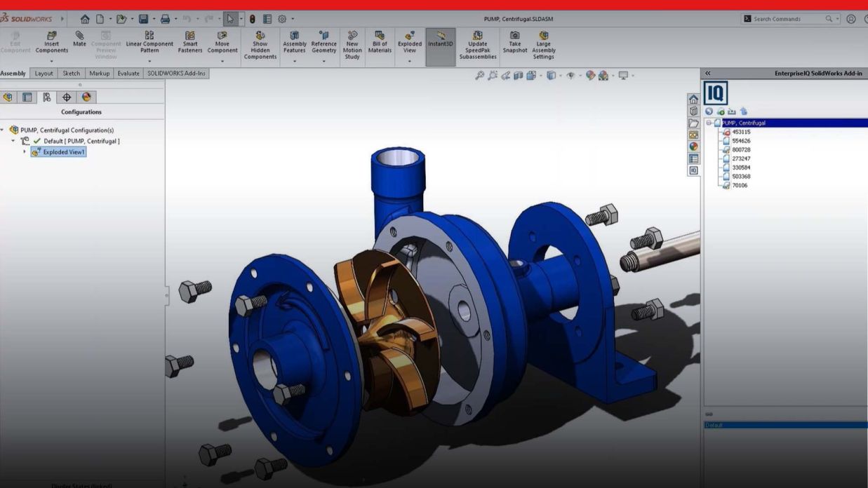Switch to the Evaluate tab
Image resolution: width=868 pixels, height=488 pixels.
click(x=128, y=73)
